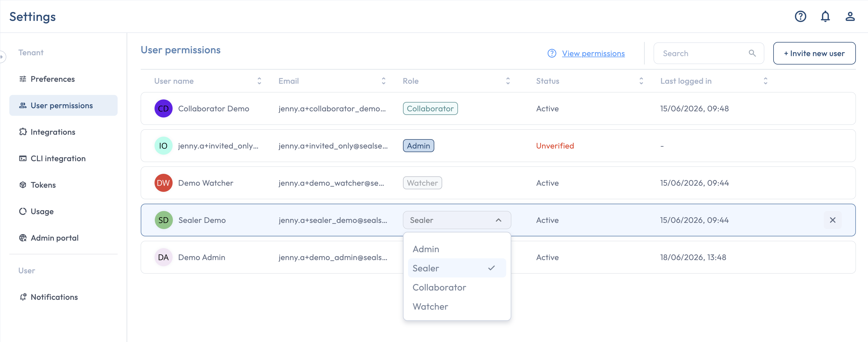Click the CD avatar of Collaborator Demo
This screenshot has width=868, height=342.
[x=164, y=108]
